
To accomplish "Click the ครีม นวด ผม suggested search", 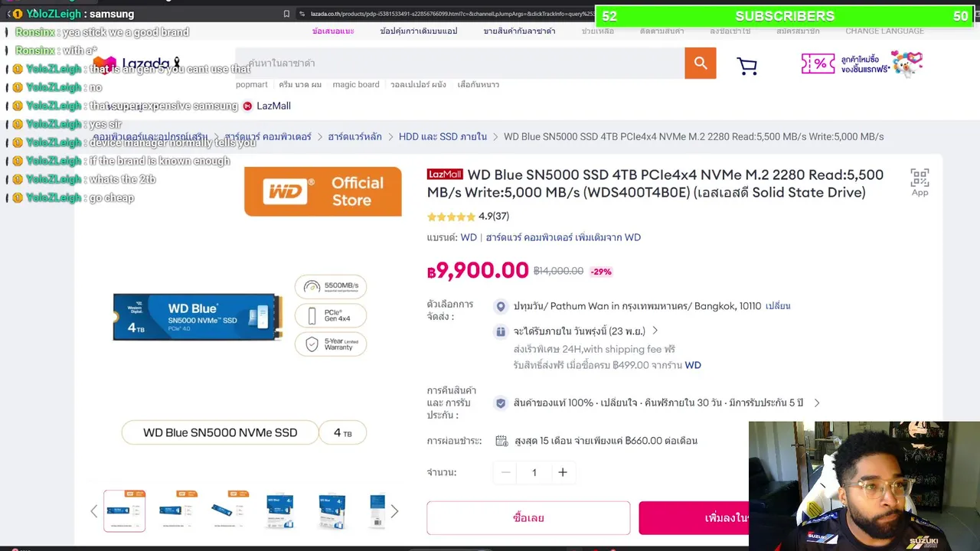I will click(300, 84).
